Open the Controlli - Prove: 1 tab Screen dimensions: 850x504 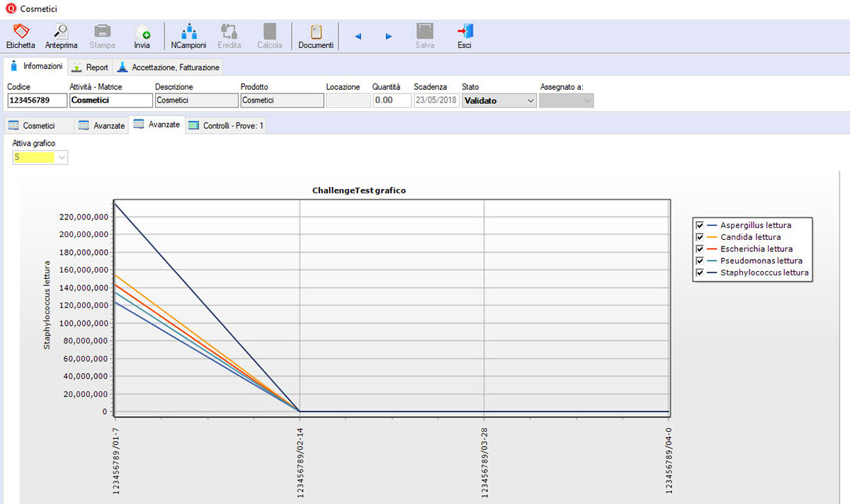coord(225,125)
